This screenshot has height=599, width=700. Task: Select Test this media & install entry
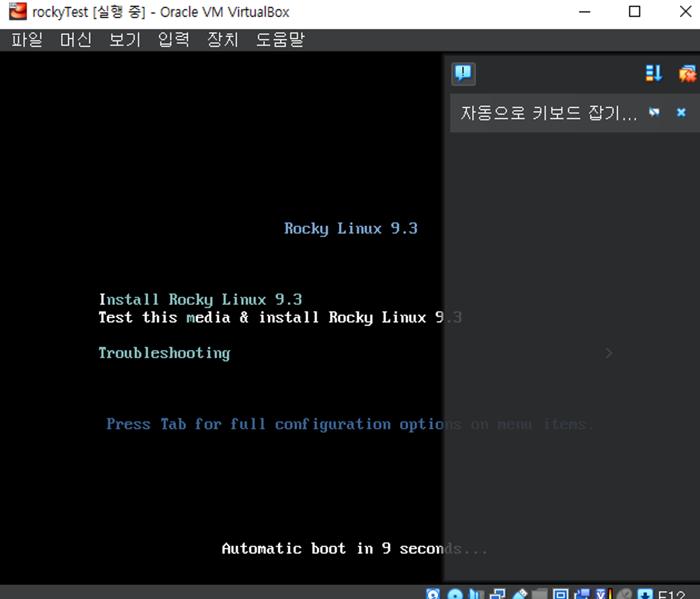click(280, 317)
